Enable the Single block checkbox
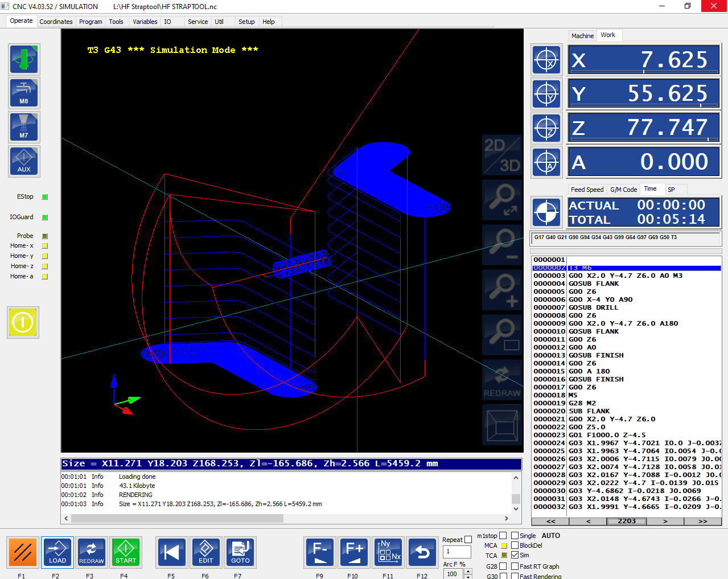The image size is (728, 579). [x=515, y=536]
